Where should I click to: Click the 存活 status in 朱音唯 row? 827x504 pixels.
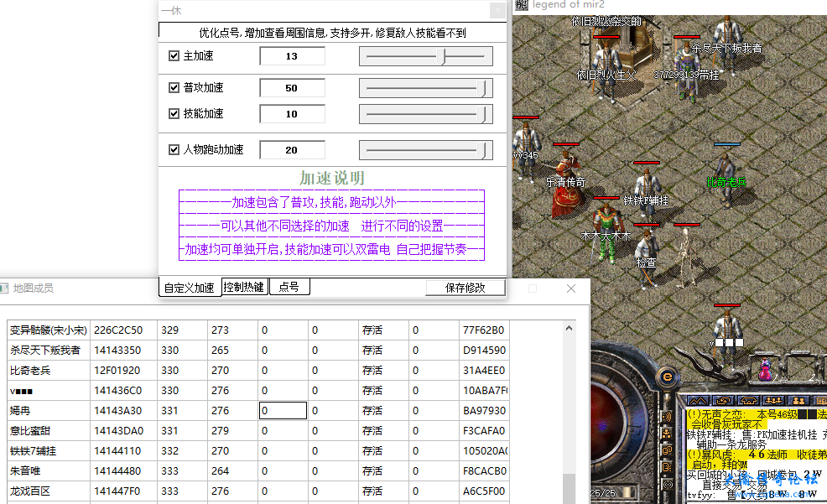point(383,470)
